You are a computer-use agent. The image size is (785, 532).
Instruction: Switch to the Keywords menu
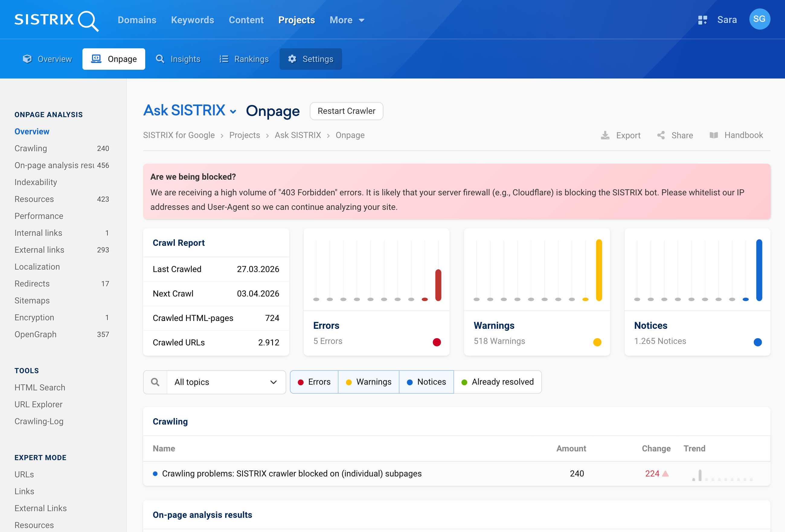coord(192,20)
